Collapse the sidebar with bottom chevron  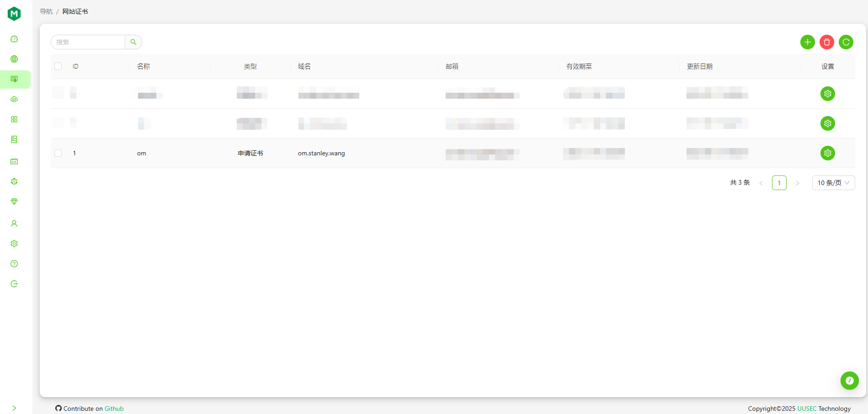coord(14,408)
